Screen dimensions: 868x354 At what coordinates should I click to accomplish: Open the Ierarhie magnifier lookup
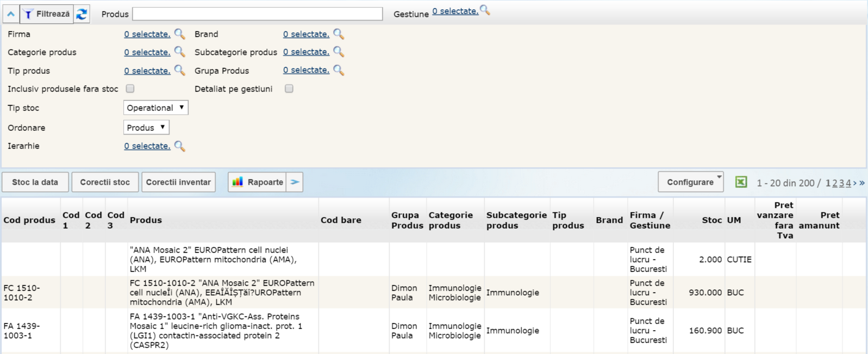pyautogui.click(x=179, y=146)
